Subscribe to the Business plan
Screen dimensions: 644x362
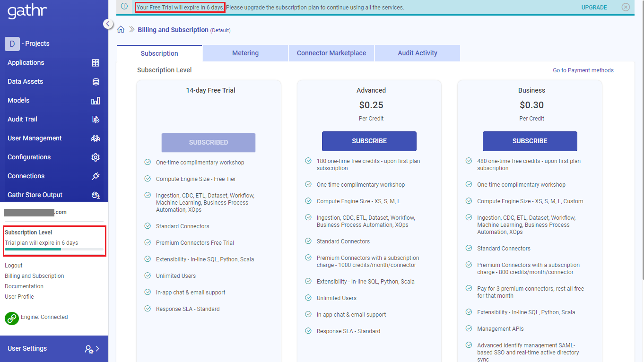pos(530,141)
